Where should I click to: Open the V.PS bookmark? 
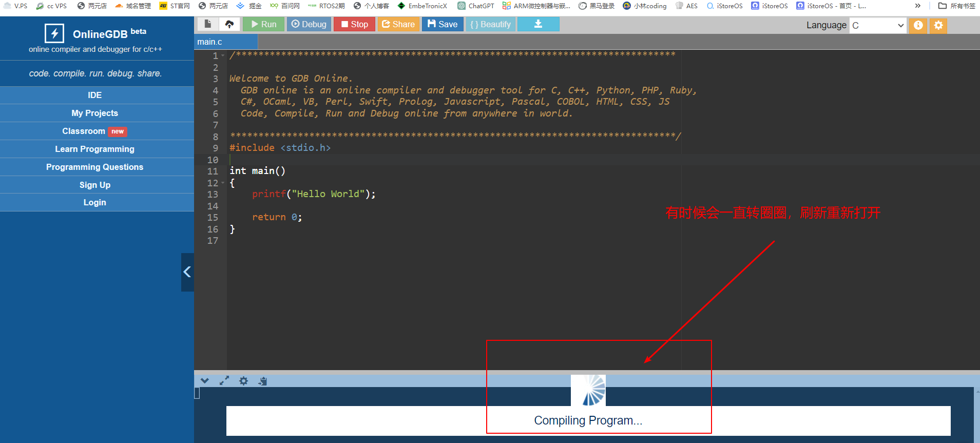click(x=15, y=6)
